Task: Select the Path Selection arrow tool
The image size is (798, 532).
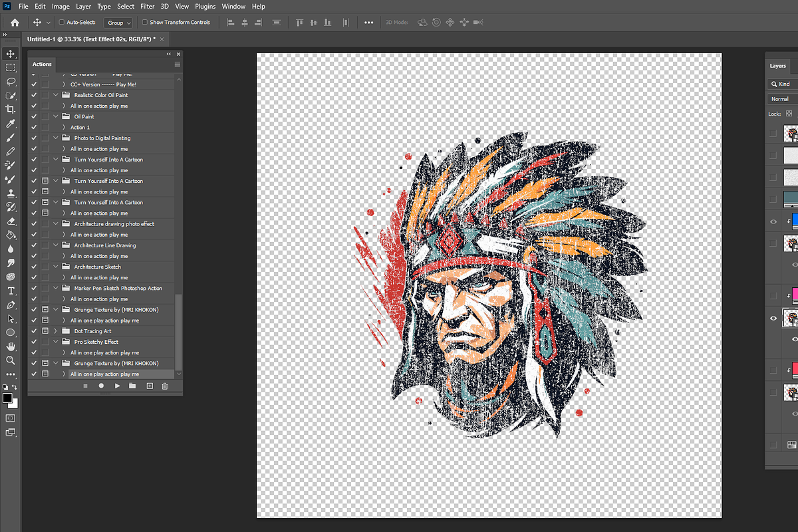Action: pyautogui.click(x=11, y=319)
